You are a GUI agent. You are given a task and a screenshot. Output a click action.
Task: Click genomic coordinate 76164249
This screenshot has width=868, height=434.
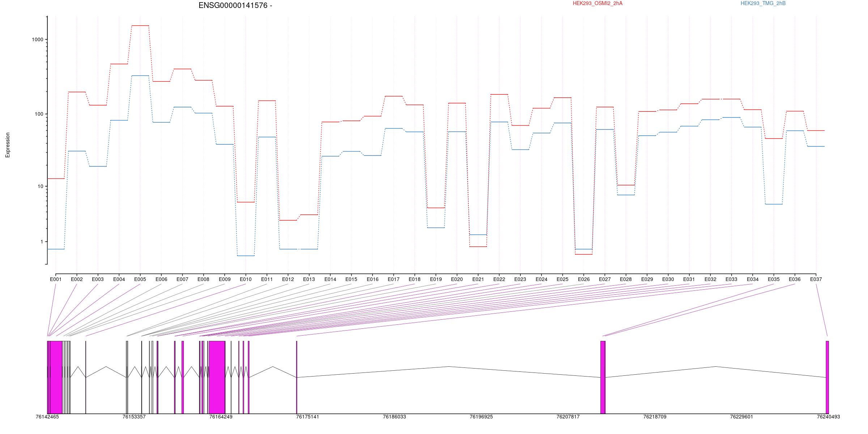click(x=221, y=417)
